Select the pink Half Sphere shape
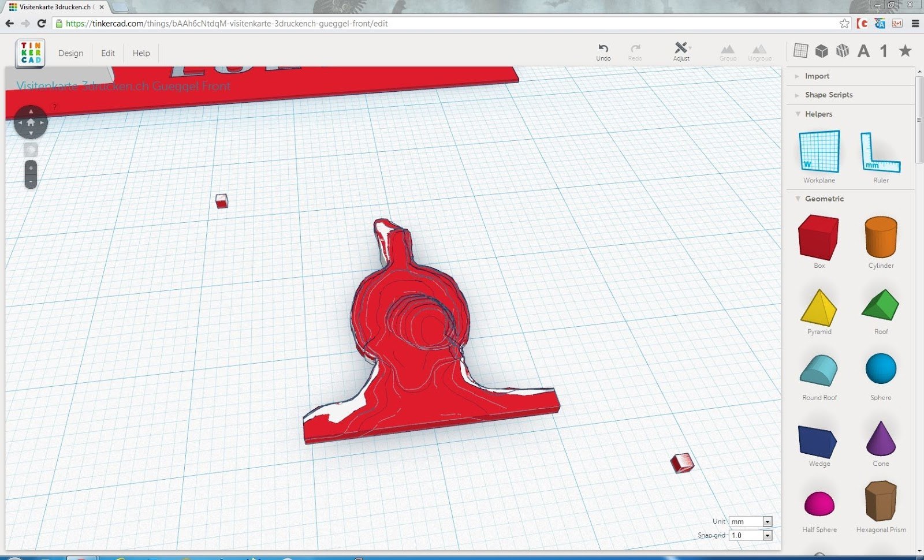The width and height of the screenshot is (924, 560). pyautogui.click(x=819, y=503)
